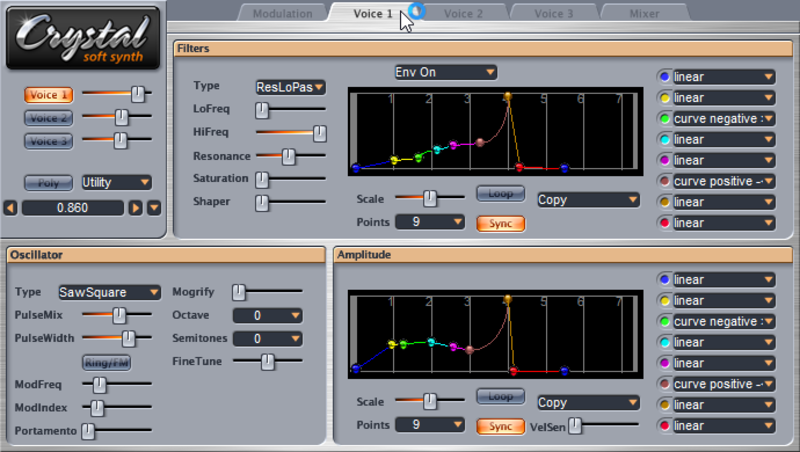
Task: Open the Filters Copy dropdown
Action: tap(588, 200)
